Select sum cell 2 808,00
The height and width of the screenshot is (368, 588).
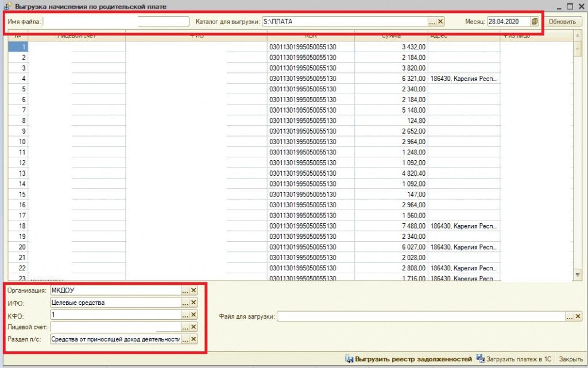pyautogui.click(x=391, y=268)
